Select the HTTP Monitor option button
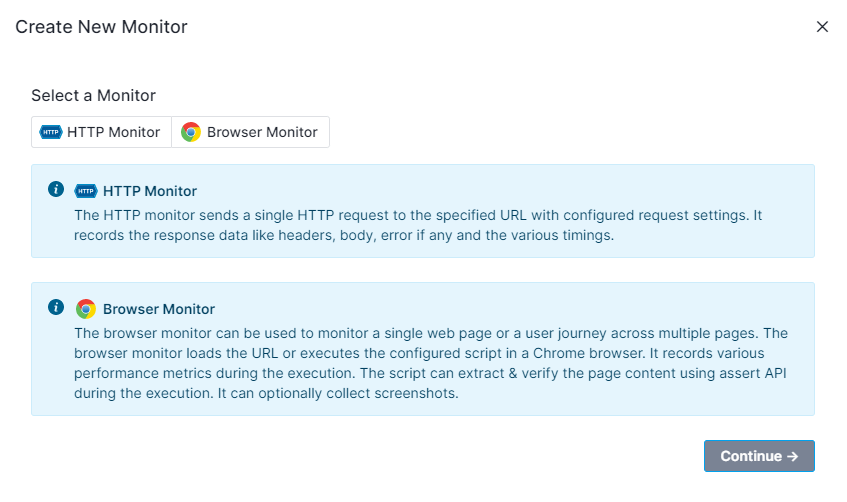847x502 pixels. point(102,132)
